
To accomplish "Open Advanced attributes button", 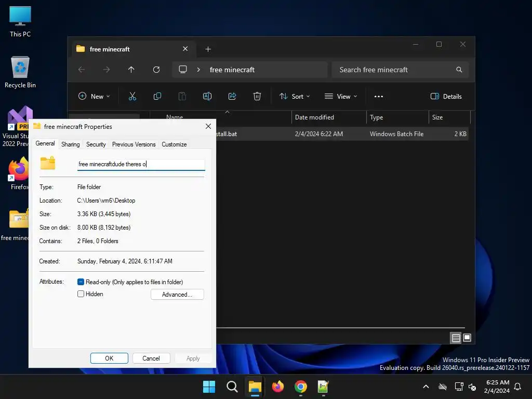I will 177,295.
